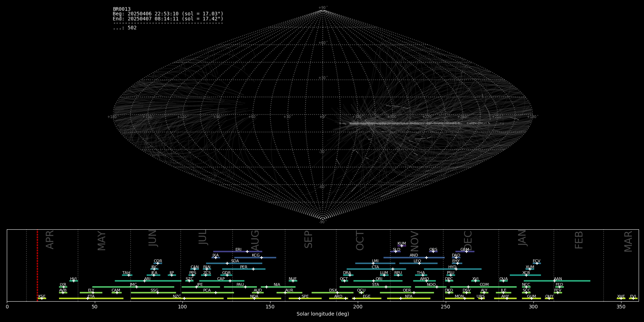
Task: Click the 350 tick on the solar longitude axis
Action: click(621, 307)
